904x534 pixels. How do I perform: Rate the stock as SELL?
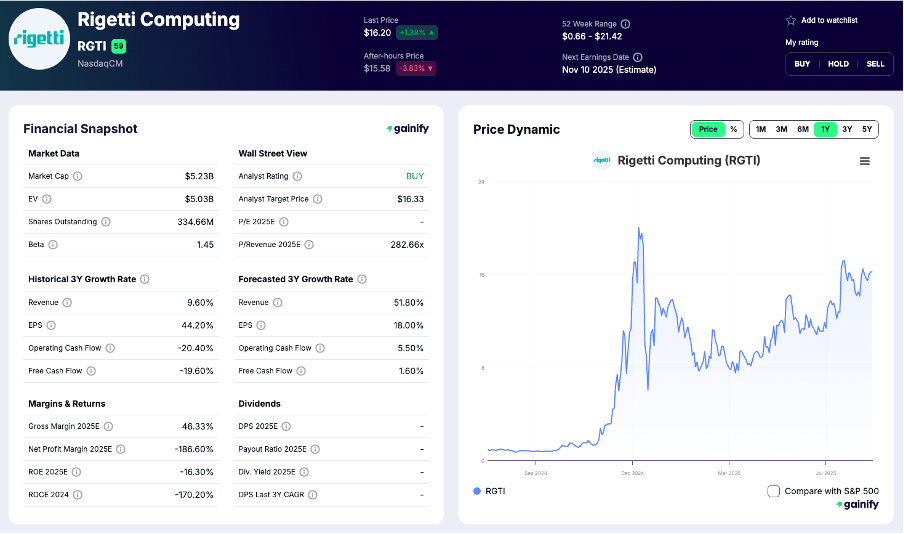click(x=875, y=64)
